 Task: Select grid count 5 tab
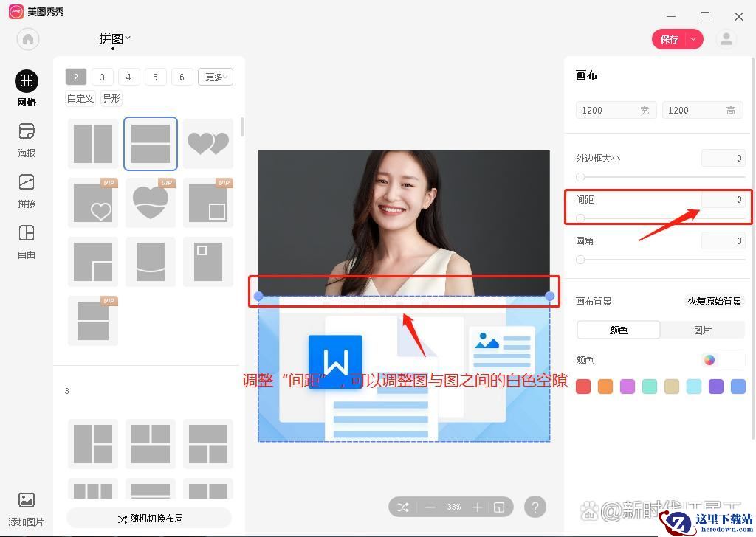pos(155,77)
